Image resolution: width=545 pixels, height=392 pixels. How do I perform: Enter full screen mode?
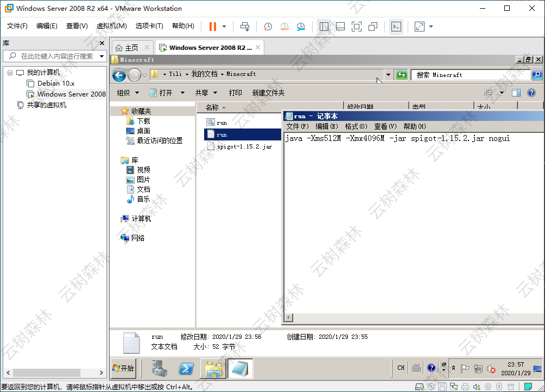click(357, 27)
